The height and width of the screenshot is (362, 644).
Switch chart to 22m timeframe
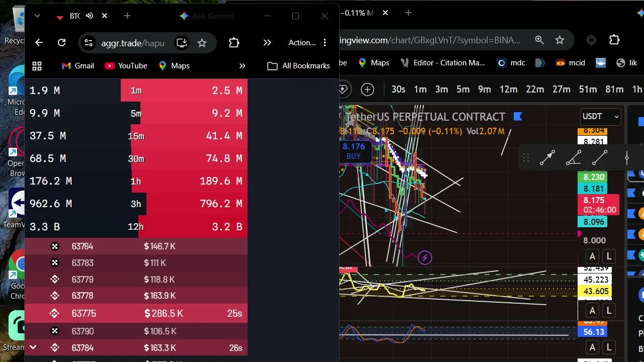(535, 89)
